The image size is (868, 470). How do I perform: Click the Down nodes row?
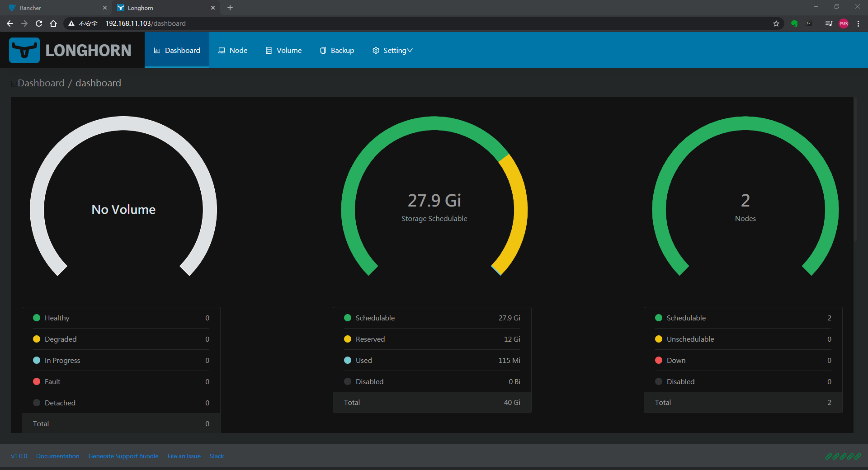coord(743,360)
